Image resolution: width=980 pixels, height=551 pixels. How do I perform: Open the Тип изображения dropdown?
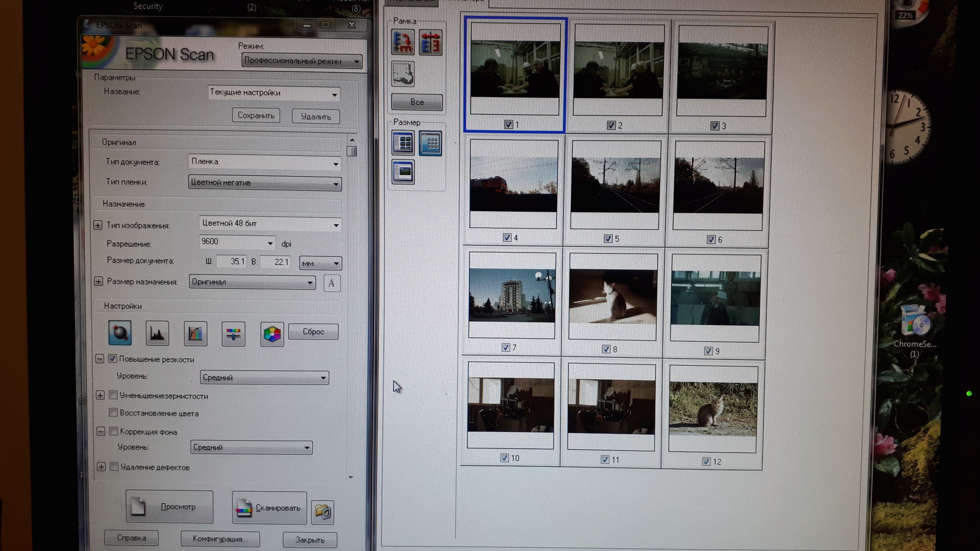pos(270,224)
